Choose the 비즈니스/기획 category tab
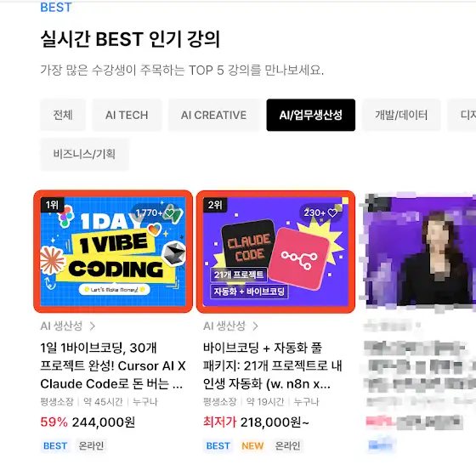 tap(84, 154)
